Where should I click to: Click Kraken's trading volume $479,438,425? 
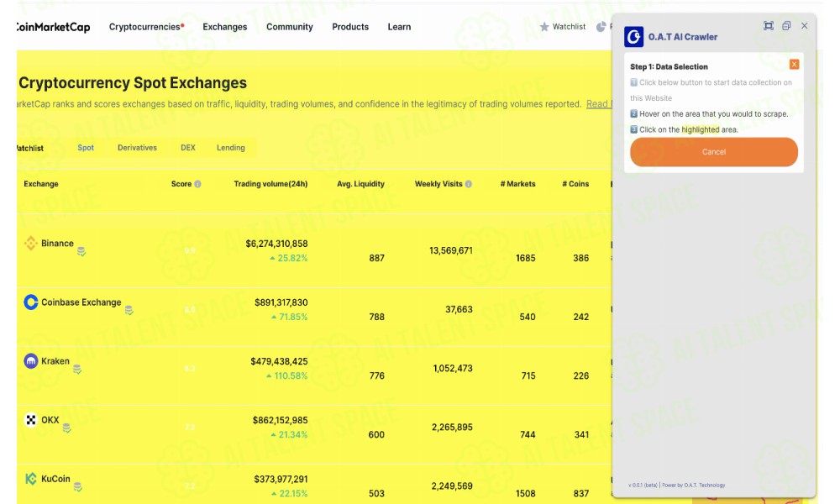tap(279, 361)
